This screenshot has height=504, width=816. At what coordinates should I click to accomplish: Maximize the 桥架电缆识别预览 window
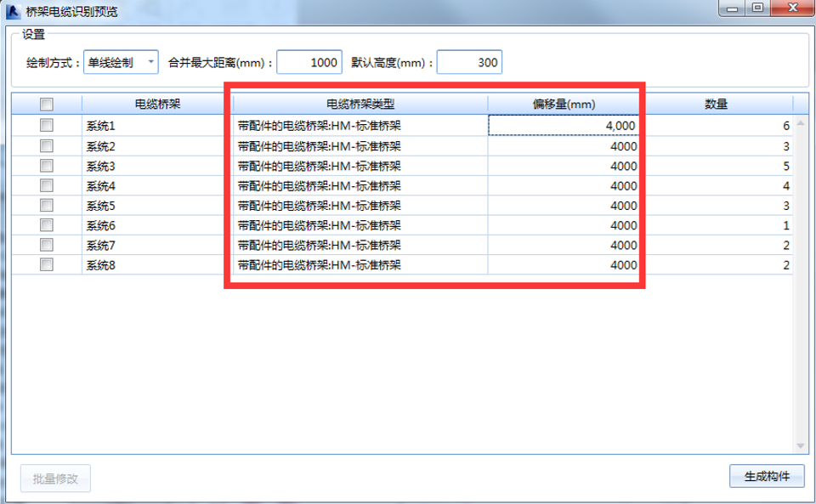757,8
